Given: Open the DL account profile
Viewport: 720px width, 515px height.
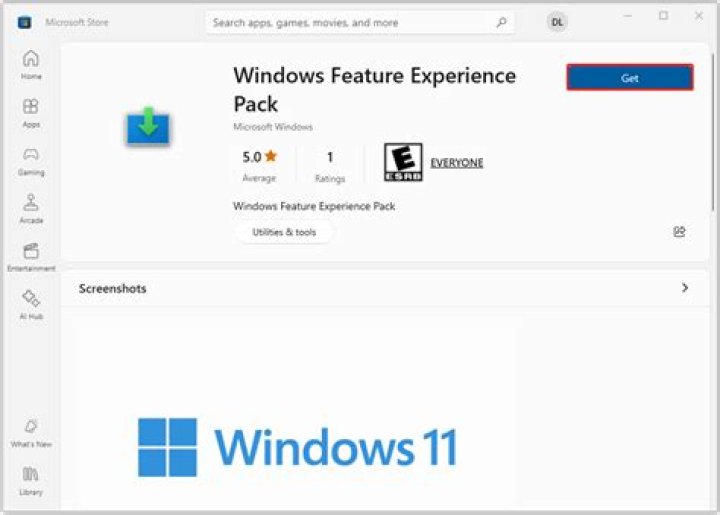Looking at the screenshot, I should (557, 22).
